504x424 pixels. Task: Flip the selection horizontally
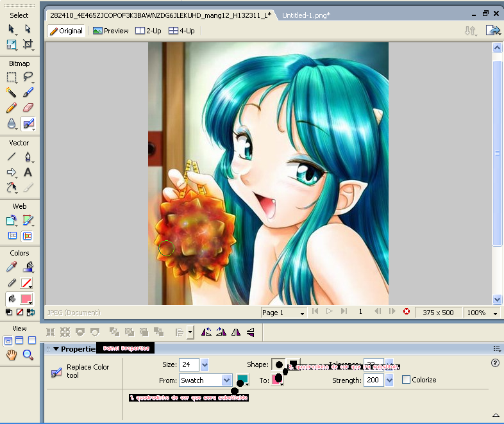[235, 332]
